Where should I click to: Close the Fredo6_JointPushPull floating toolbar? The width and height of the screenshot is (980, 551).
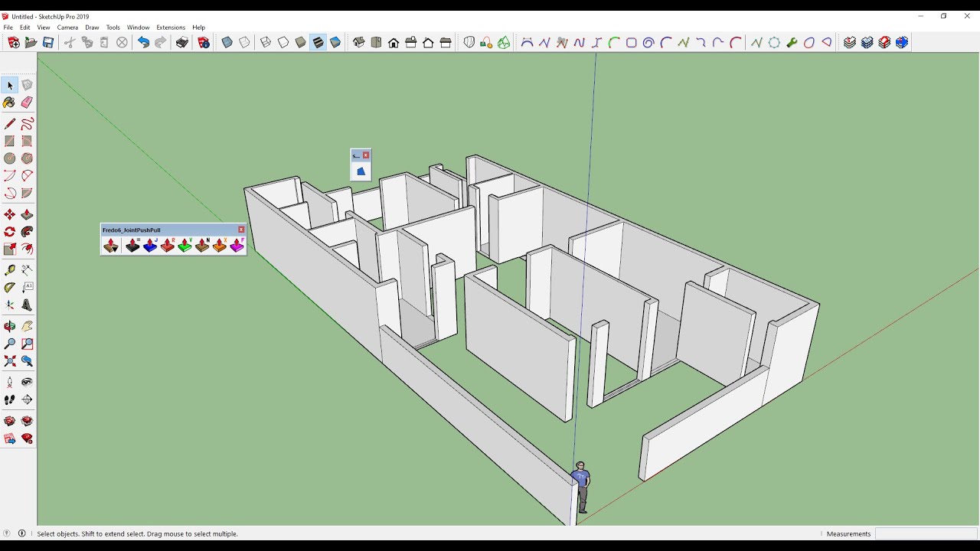(241, 230)
